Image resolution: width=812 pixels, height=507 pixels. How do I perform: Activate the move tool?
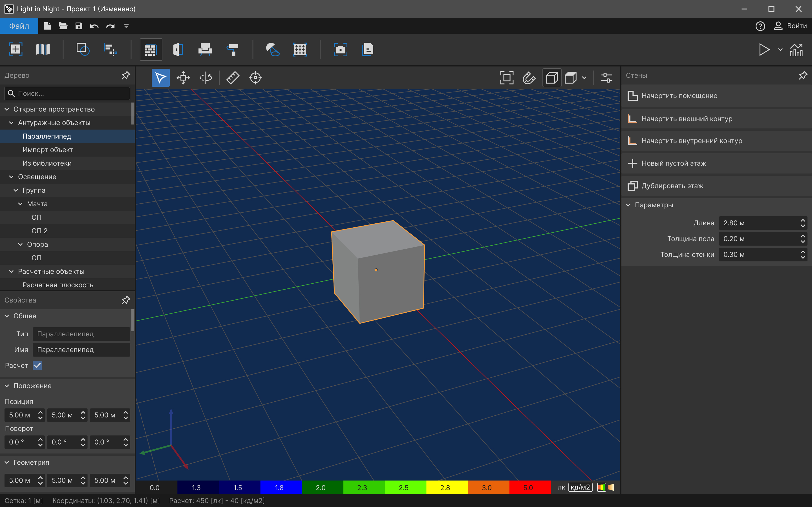tap(183, 77)
